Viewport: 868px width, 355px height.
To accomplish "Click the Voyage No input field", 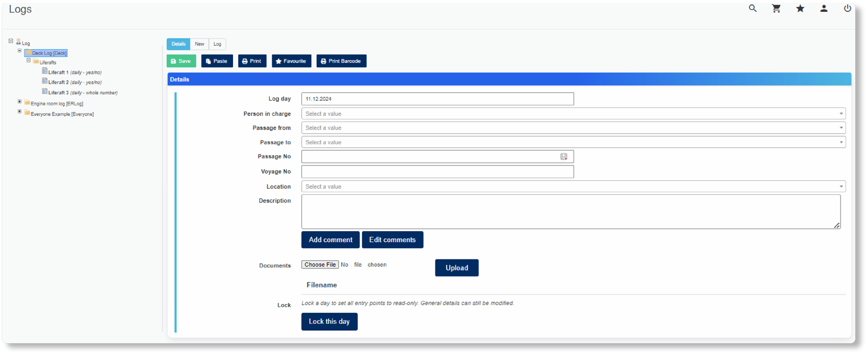I will coord(437,172).
